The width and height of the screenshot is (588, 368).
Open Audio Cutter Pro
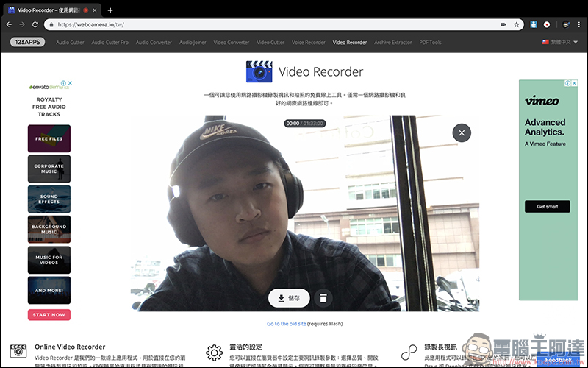click(110, 43)
